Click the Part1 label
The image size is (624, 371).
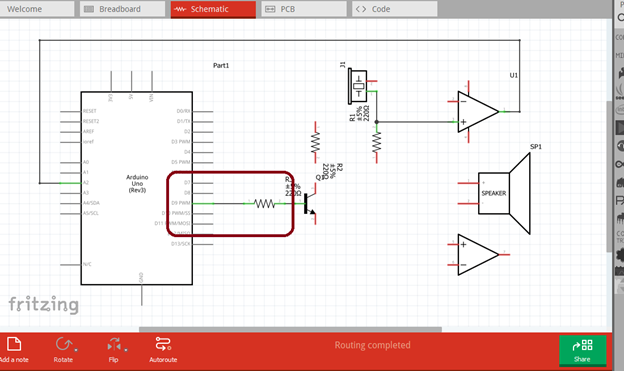coord(221,65)
